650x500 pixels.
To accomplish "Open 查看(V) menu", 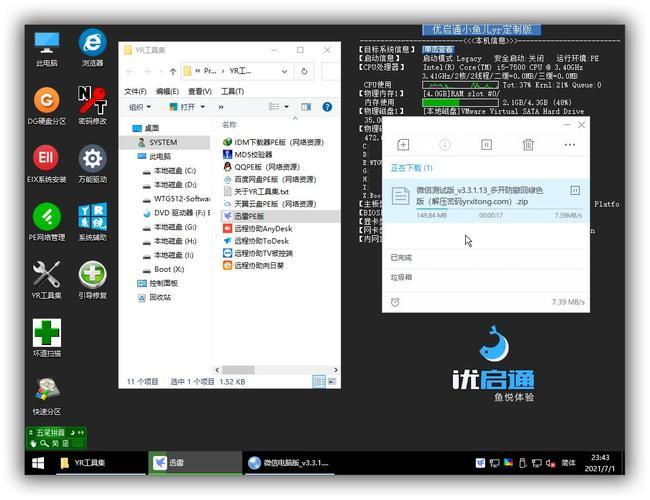I will [x=200, y=91].
